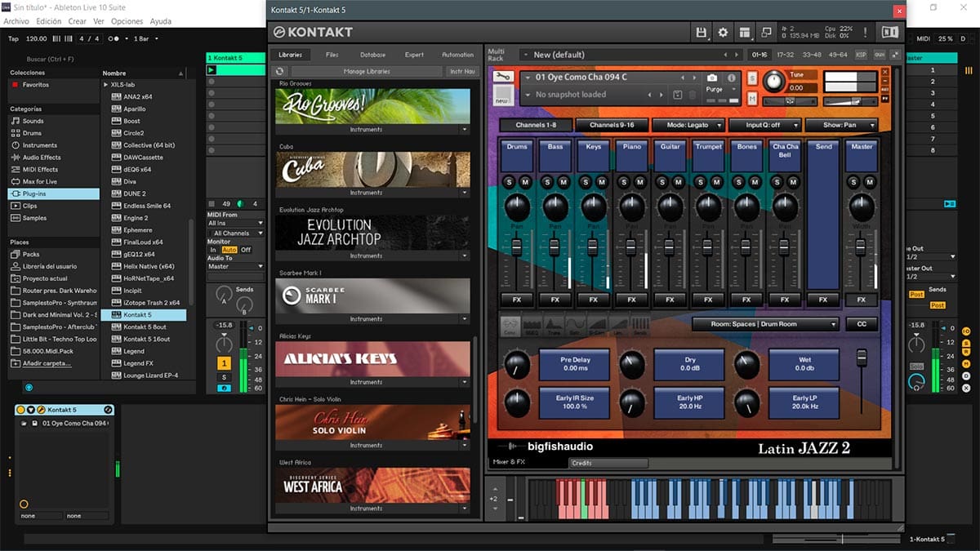Click the Kontakt panic exclamation icon

point(866,33)
